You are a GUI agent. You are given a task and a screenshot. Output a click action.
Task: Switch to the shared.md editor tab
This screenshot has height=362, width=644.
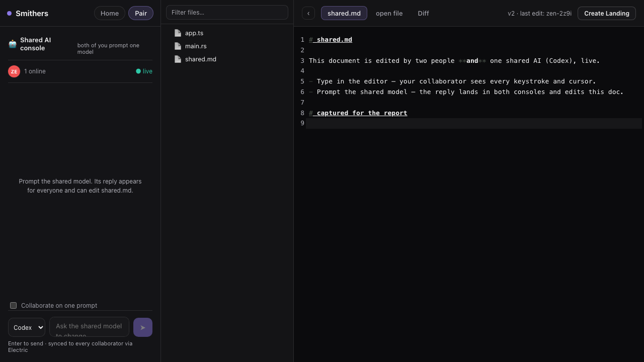(x=344, y=13)
